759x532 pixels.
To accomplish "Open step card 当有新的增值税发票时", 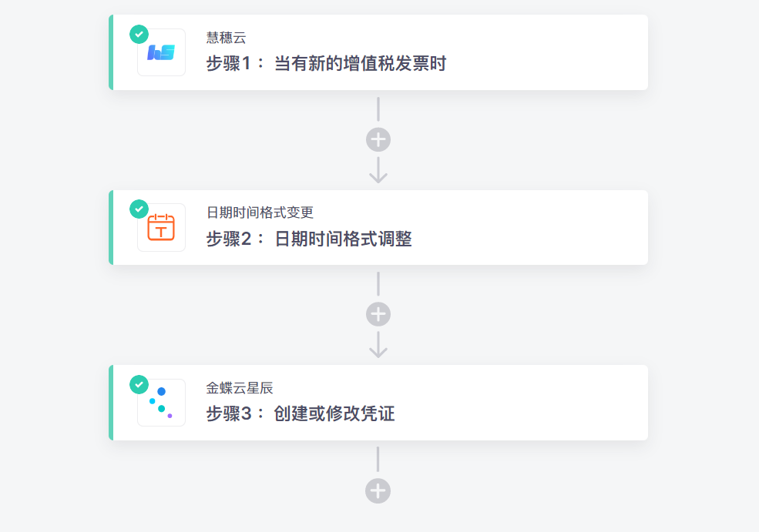I will 378,52.
